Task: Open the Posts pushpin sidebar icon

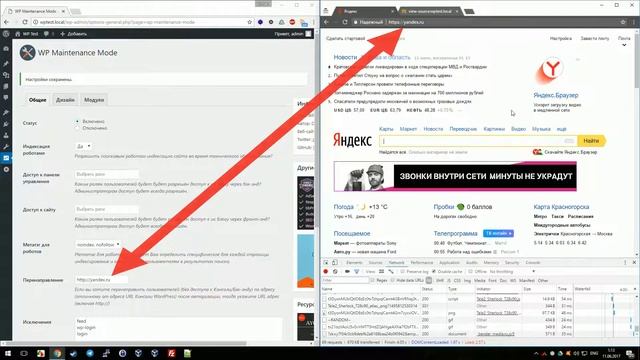Action: pyautogui.click(x=6, y=63)
